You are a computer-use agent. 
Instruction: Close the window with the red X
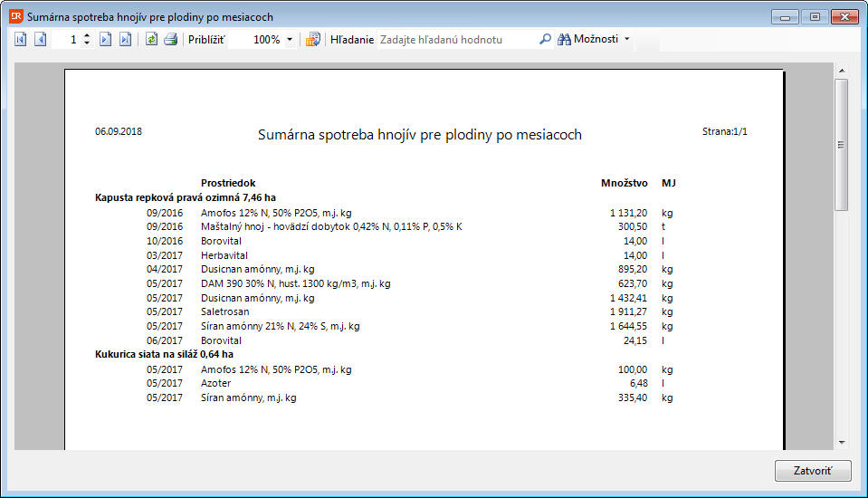pos(844,17)
